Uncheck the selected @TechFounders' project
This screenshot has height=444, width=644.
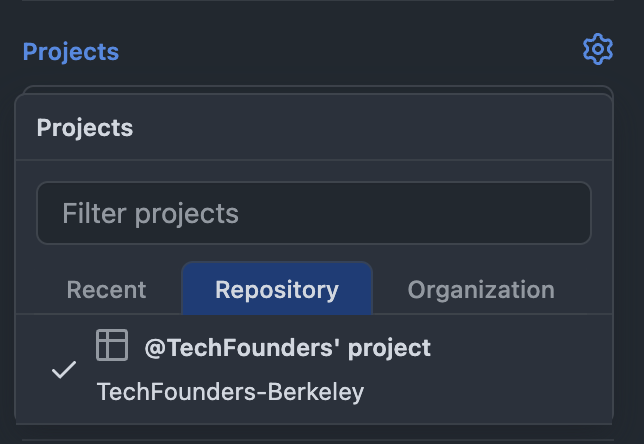coord(64,369)
